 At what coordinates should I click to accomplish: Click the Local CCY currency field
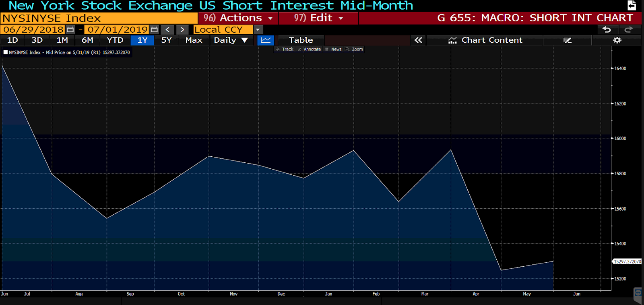223,29
